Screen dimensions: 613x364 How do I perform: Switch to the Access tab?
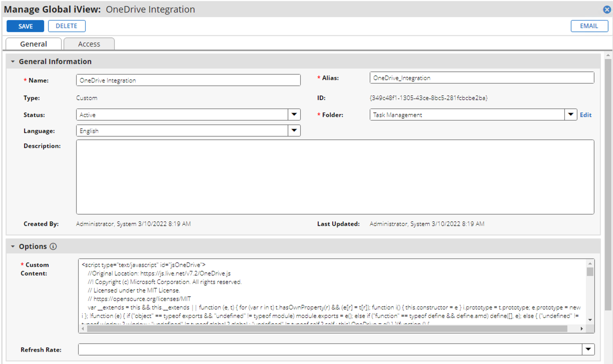point(89,44)
